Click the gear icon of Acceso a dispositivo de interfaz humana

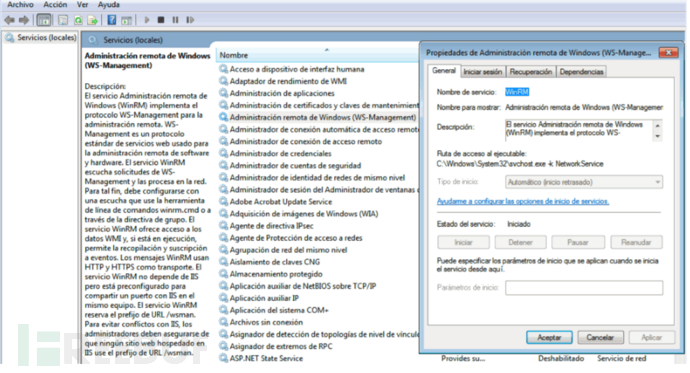coord(224,69)
